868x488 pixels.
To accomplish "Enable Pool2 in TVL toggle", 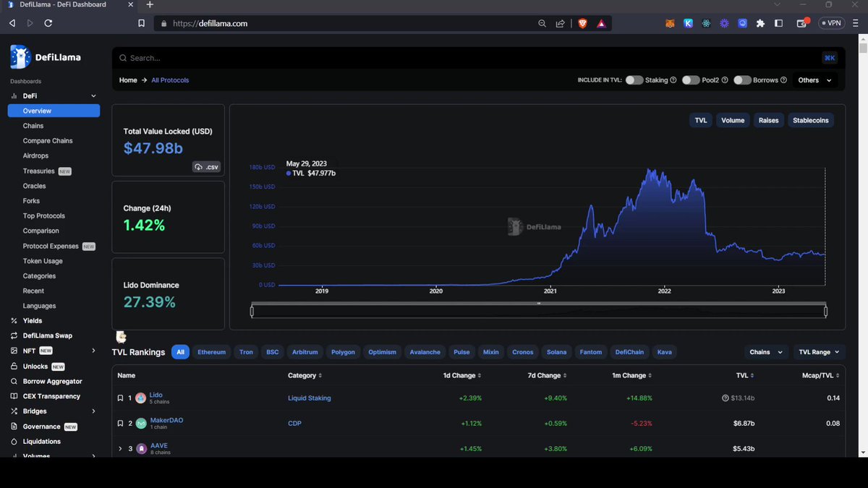I will pyautogui.click(x=691, y=80).
